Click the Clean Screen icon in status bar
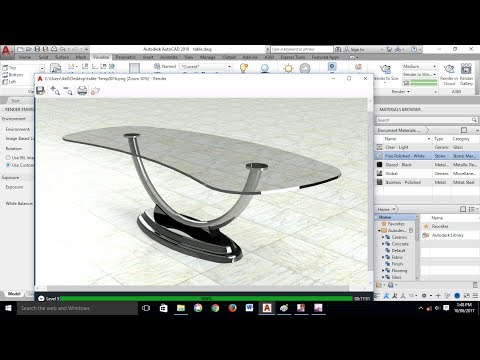 466,295
